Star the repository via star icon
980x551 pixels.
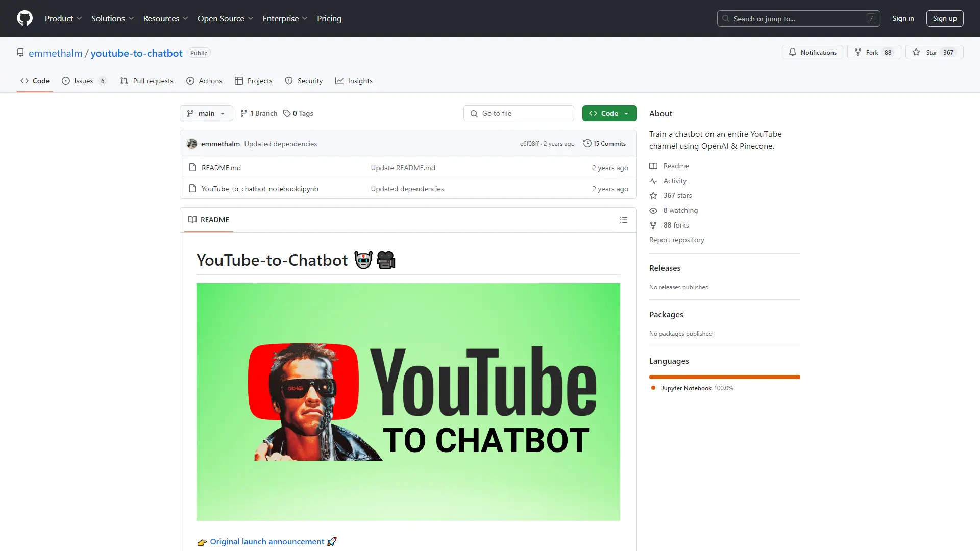click(916, 52)
